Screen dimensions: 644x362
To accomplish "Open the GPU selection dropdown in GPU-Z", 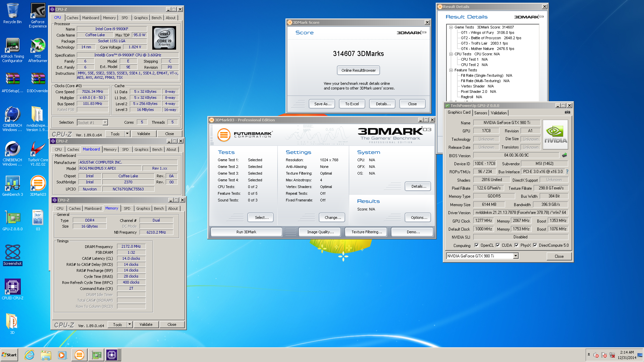I will 516,256.
